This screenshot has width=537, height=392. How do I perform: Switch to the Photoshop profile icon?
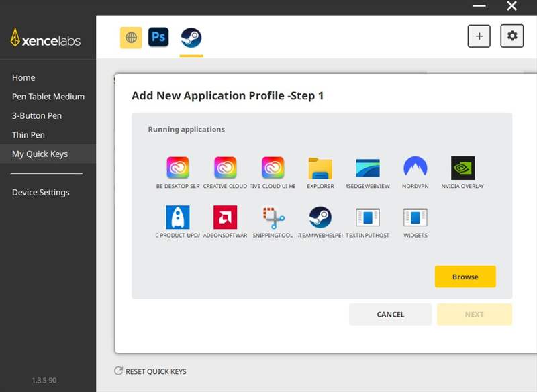158,37
